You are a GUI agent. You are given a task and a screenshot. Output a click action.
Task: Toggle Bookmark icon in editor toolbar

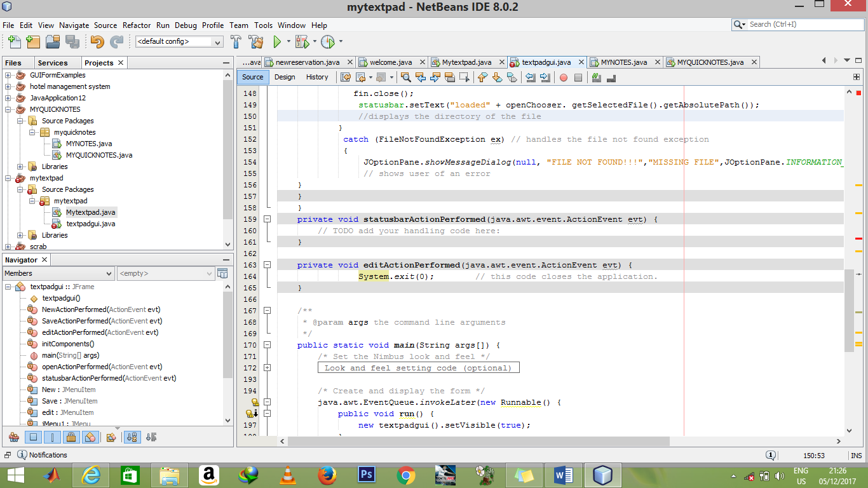pyautogui.click(x=512, y=78)
